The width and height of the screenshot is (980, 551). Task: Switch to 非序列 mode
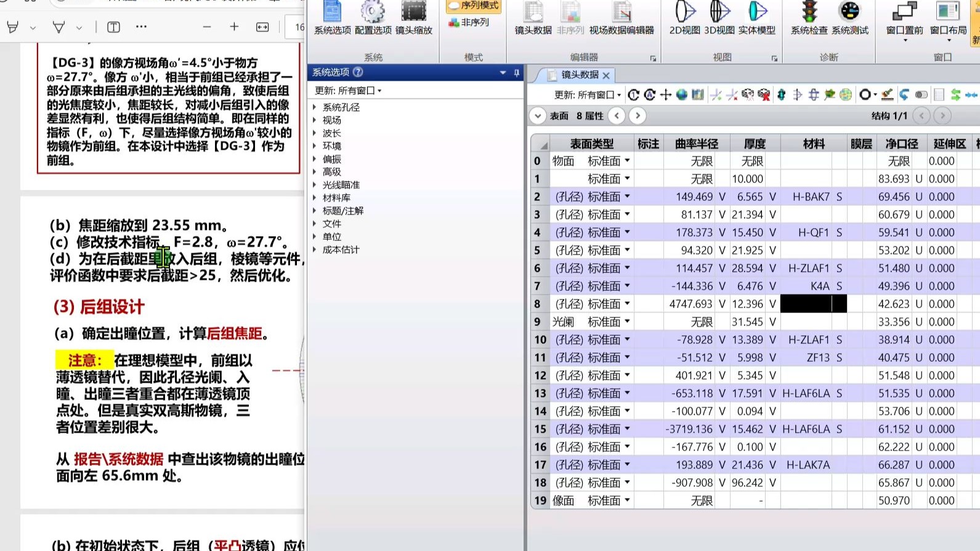pyautogui.click(x=469, y=22)
